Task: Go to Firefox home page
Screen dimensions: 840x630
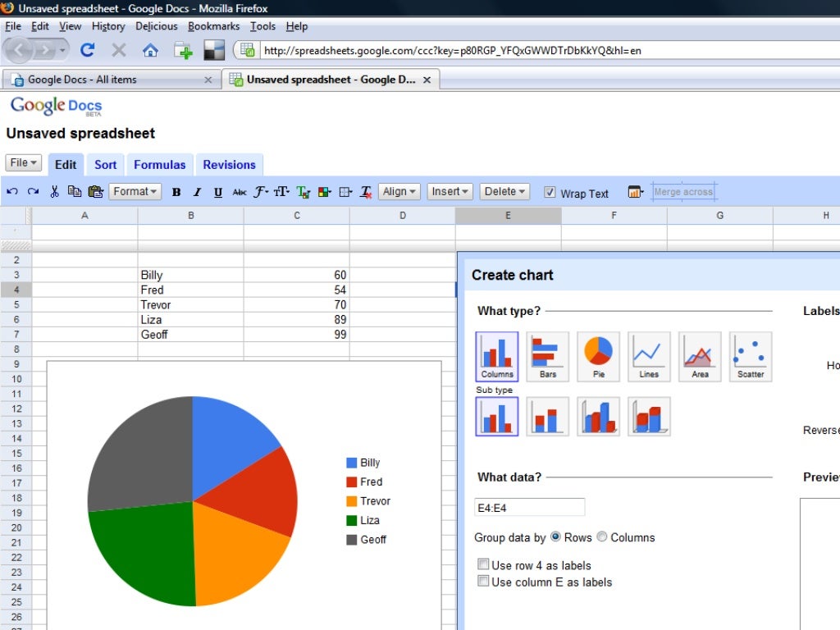Action: click(151, 50)
